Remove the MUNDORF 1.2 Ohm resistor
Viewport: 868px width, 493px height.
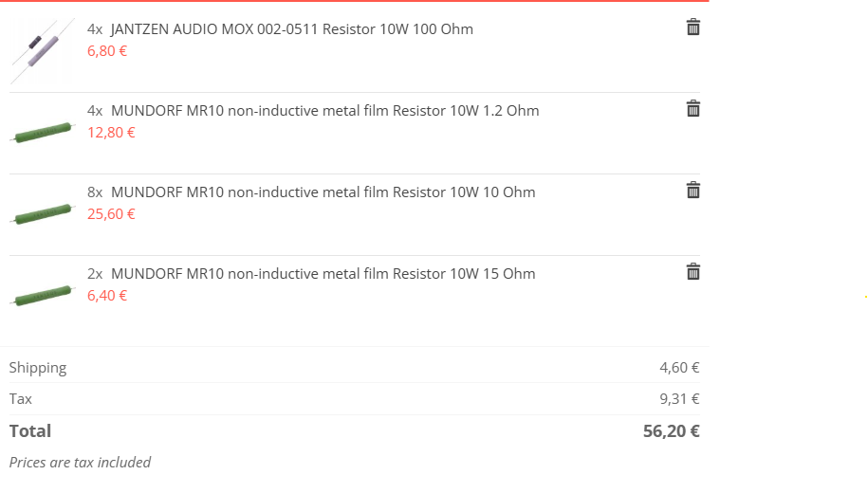(693, 109)
